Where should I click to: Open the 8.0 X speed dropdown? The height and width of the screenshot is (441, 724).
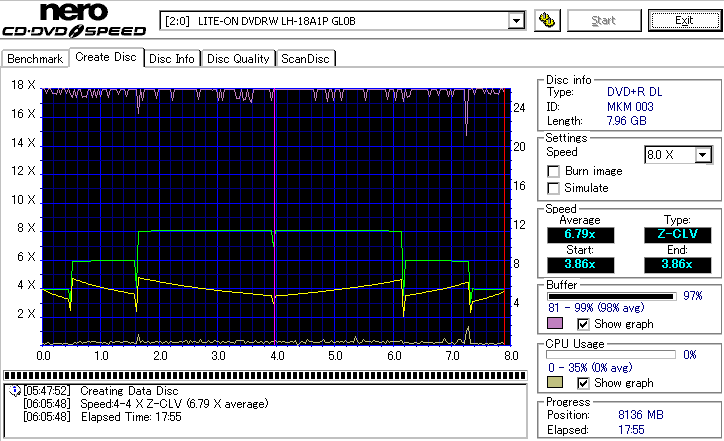(703, 154)
